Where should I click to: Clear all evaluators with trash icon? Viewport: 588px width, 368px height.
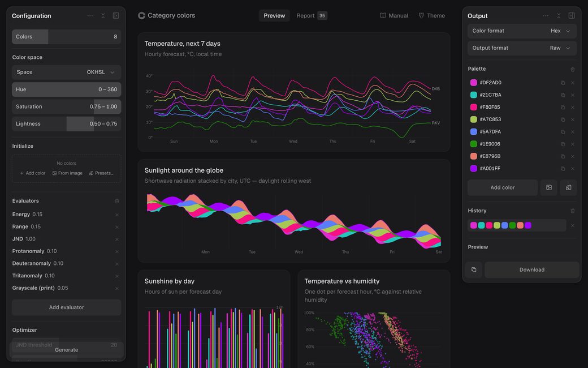click(x=117, y=201)
